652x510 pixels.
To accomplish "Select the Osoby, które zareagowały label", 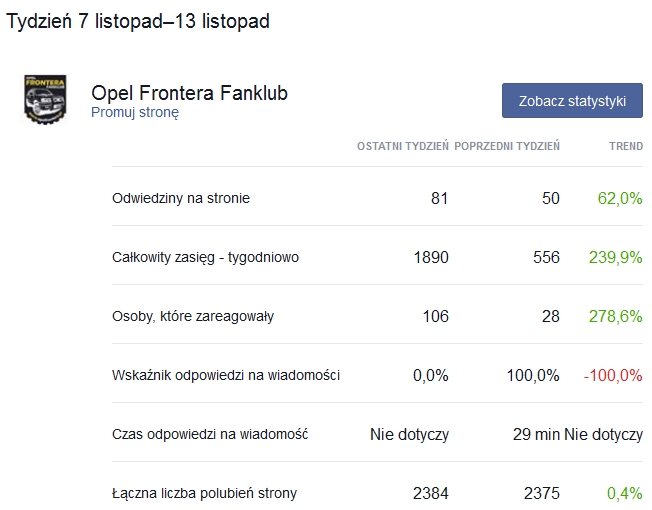I will 193,316.
